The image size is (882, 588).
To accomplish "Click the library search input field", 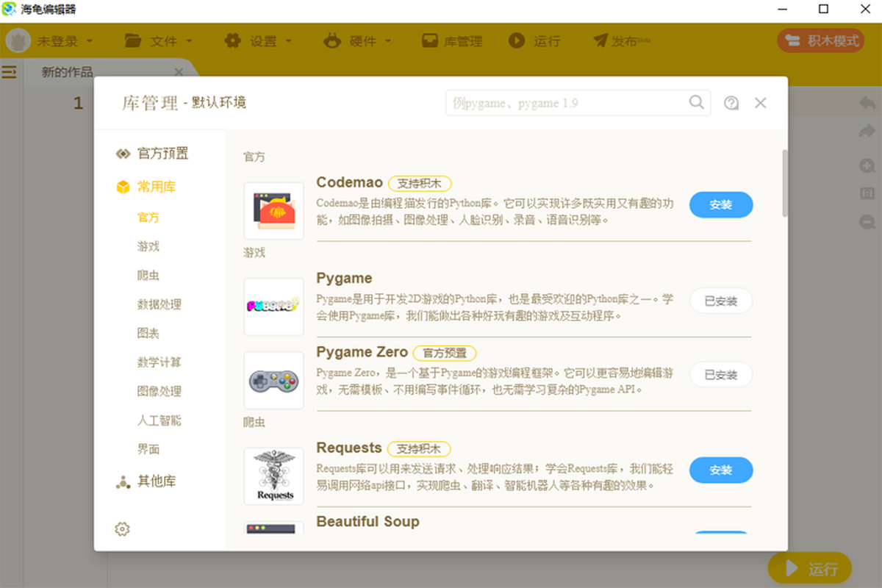I will pyautogui.click(x=566, y=103).
